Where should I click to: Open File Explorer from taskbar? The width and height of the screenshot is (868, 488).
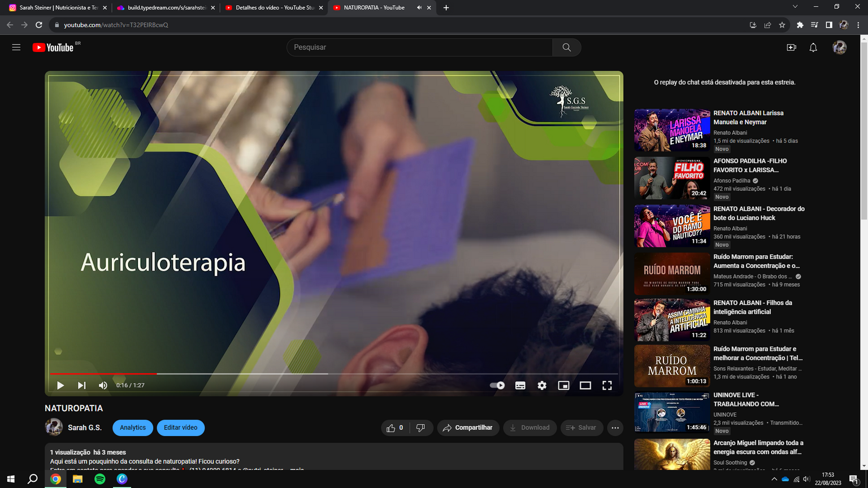[x=77, y=479]
